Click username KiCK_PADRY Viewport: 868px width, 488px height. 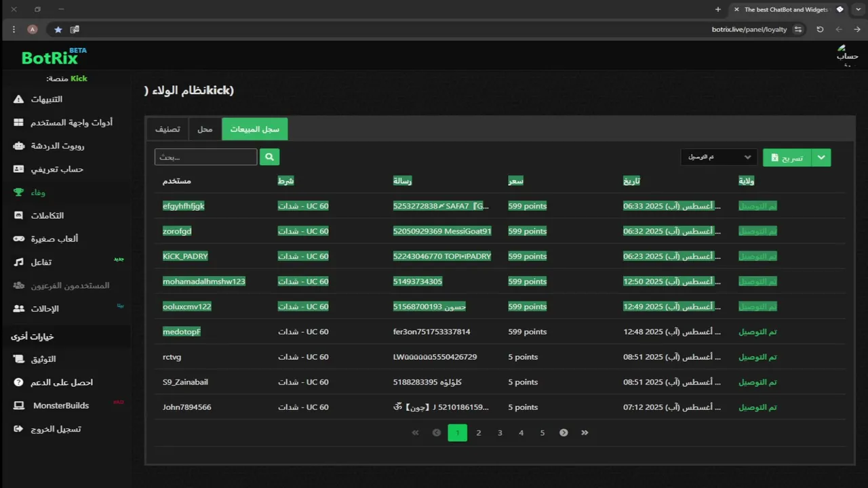coord(185,256)
